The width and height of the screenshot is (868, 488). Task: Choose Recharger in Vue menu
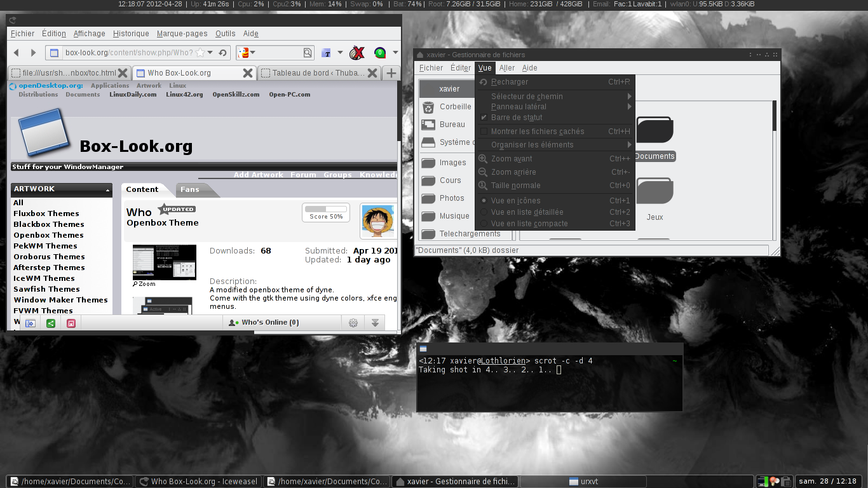tap(555, 82)
